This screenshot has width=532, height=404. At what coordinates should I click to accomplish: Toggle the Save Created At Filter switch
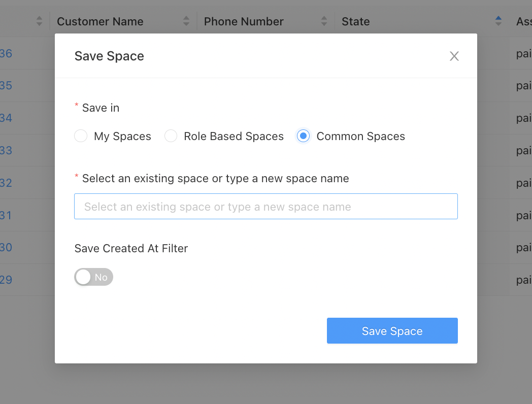coord(94,277)
